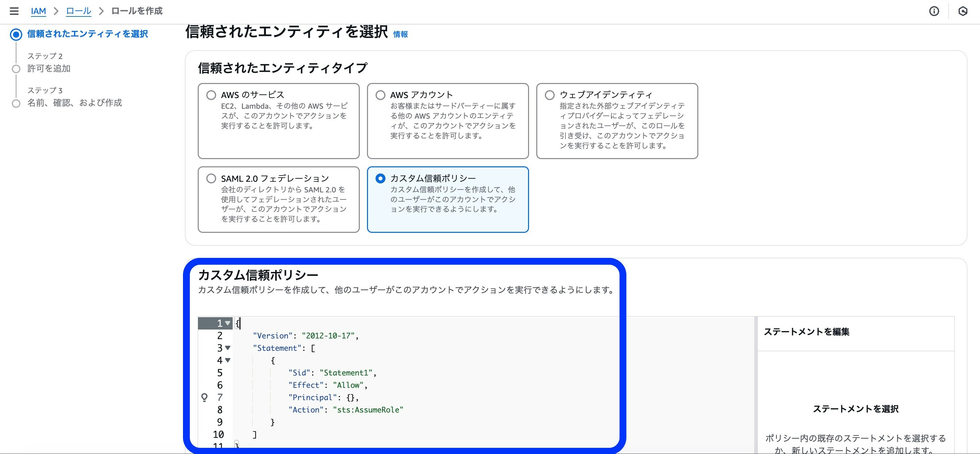Select SAML 2.0 フェデレーション
The image size is (980, 454).
coord(211,178)
